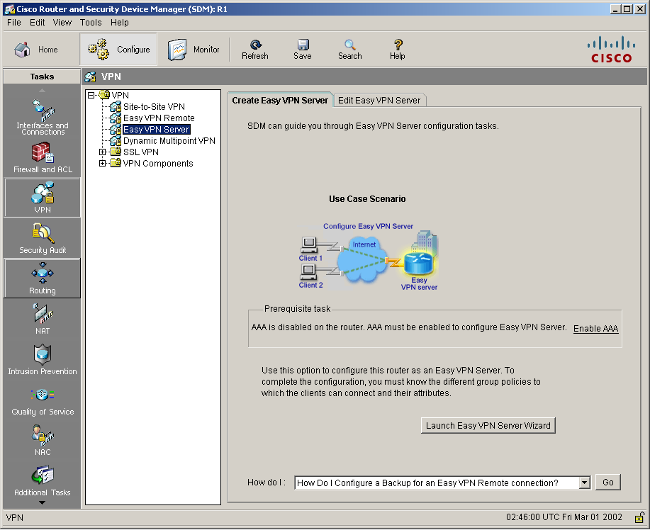Open the Intrusion Prevention task
The width and height of the screenshot is (650, 530).
coord(42,359)
